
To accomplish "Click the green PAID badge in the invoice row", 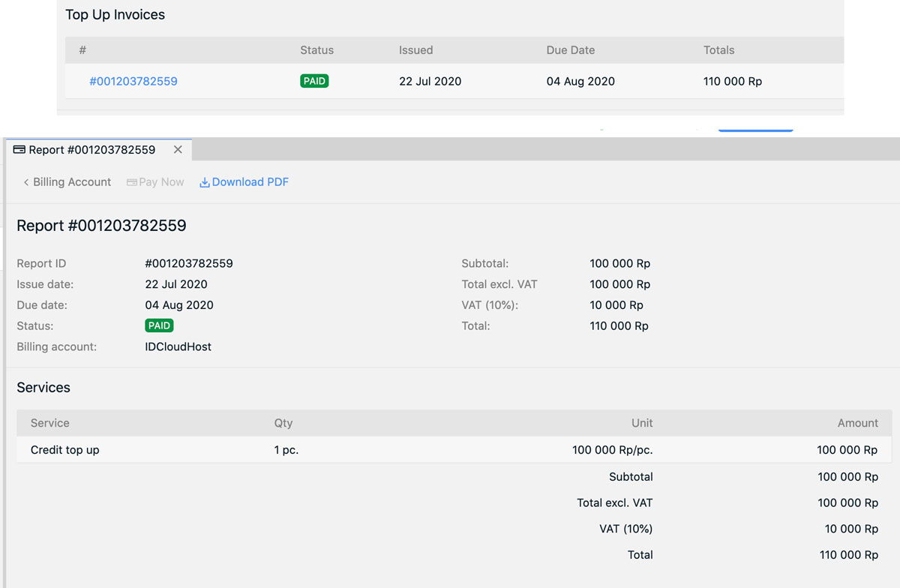I will tap(313, 80).
